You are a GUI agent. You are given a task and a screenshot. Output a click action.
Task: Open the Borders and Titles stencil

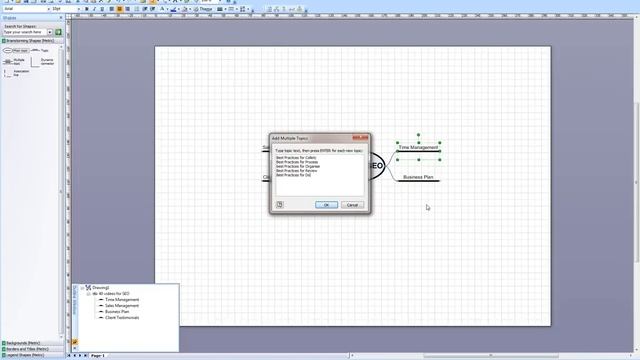click(33, 349)
